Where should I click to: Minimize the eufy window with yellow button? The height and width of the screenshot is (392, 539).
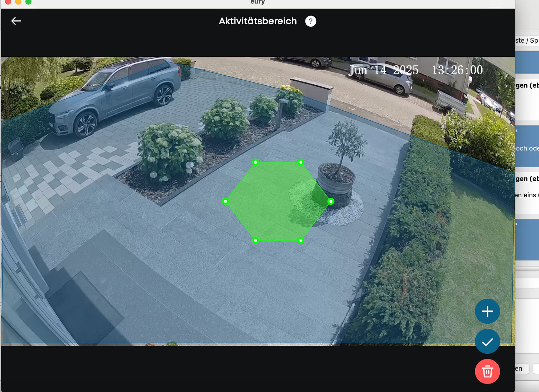pyautogui.click(x=18, y=2)
